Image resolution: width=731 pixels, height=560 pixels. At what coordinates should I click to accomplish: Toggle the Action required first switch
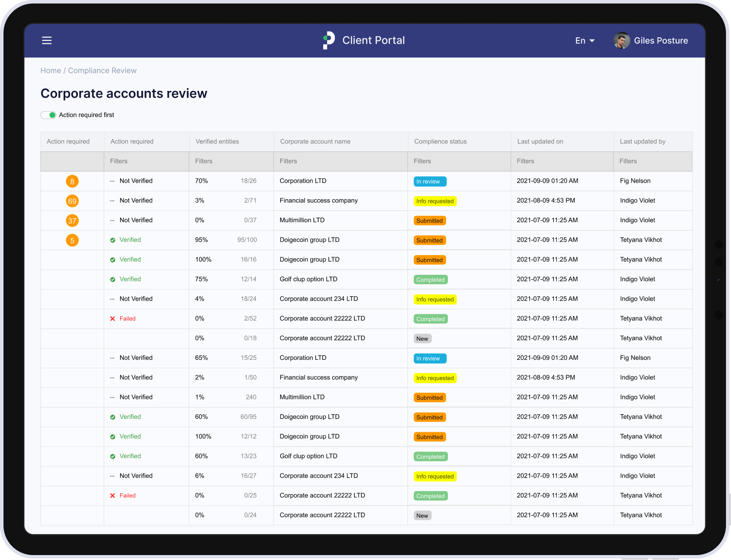point(49,115)
